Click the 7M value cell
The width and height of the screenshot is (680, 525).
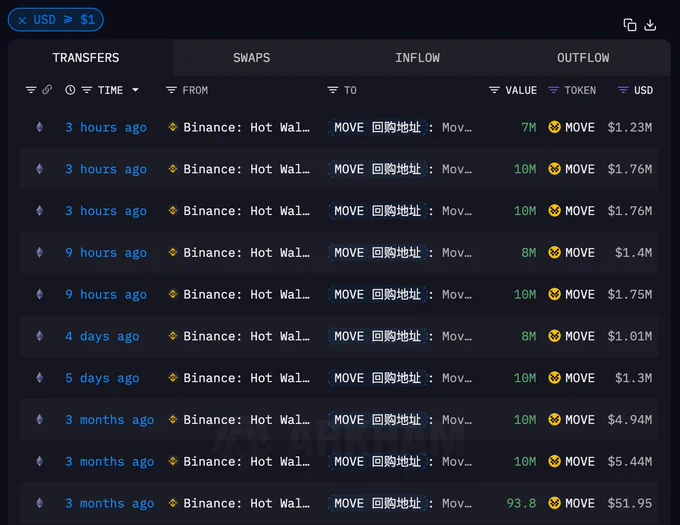529,127
